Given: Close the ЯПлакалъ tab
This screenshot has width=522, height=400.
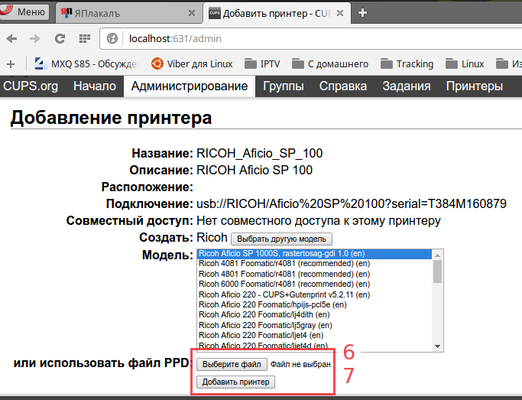Looking at the screenshot, I should click(x=192, y=13).
